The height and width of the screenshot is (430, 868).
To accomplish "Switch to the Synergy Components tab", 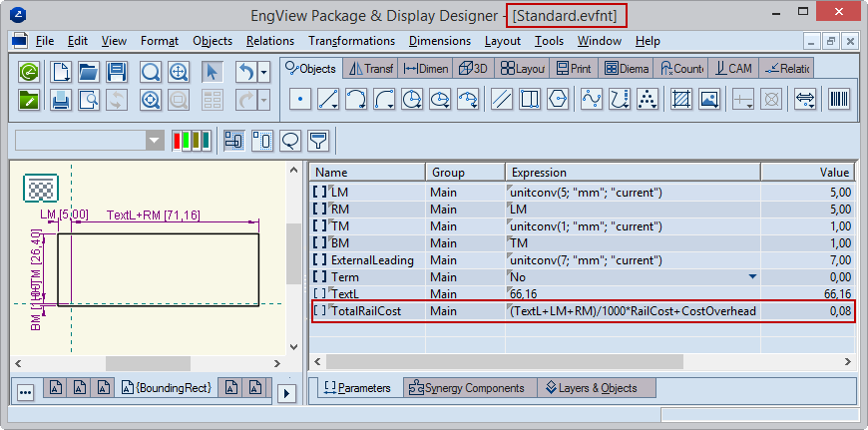I will pyautogui.click(x=468, y=388).
